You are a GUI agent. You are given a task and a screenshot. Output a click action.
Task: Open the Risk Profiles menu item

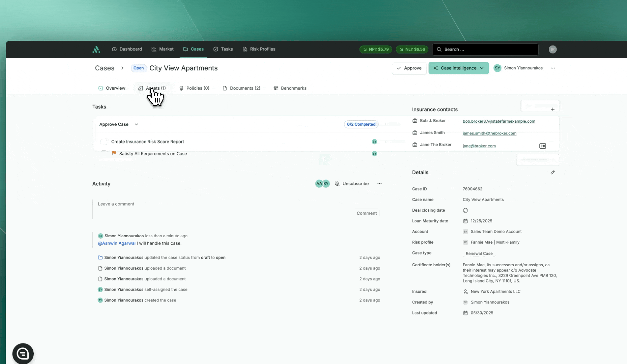pyautogui.click(x=259, y=49)
